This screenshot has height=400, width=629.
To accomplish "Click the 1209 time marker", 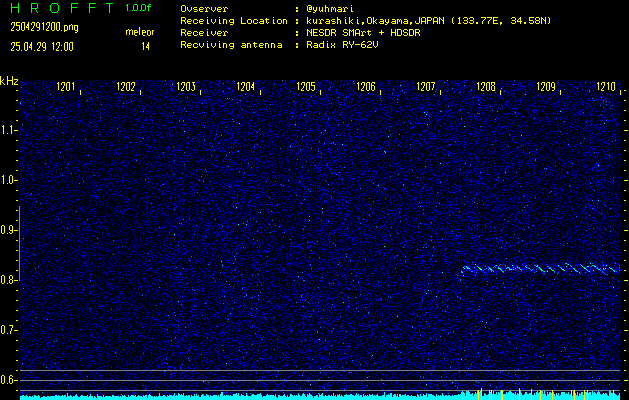I will tap(546, 86).
